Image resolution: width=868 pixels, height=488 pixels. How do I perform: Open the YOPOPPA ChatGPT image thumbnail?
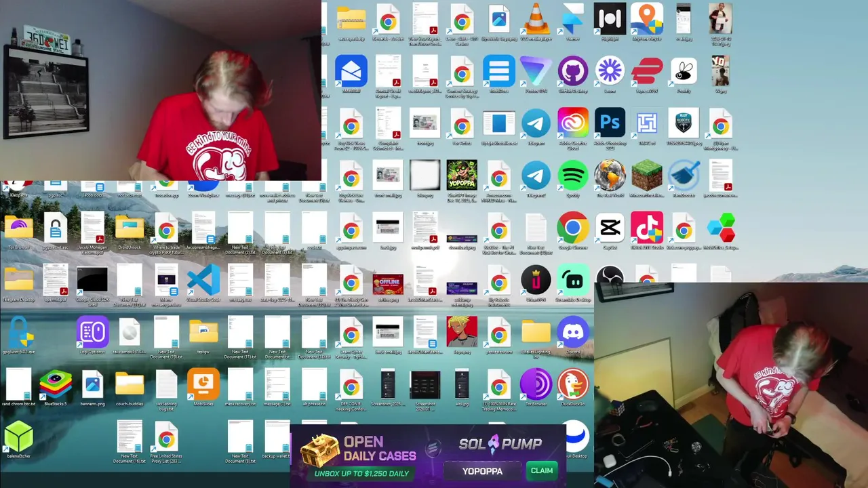coord(462,176)
